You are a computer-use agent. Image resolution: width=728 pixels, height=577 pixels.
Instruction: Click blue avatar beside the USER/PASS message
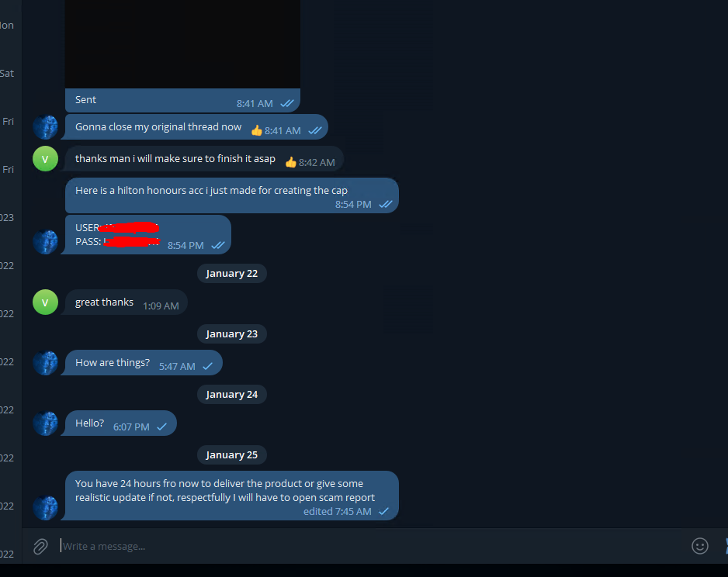[46, 242]
